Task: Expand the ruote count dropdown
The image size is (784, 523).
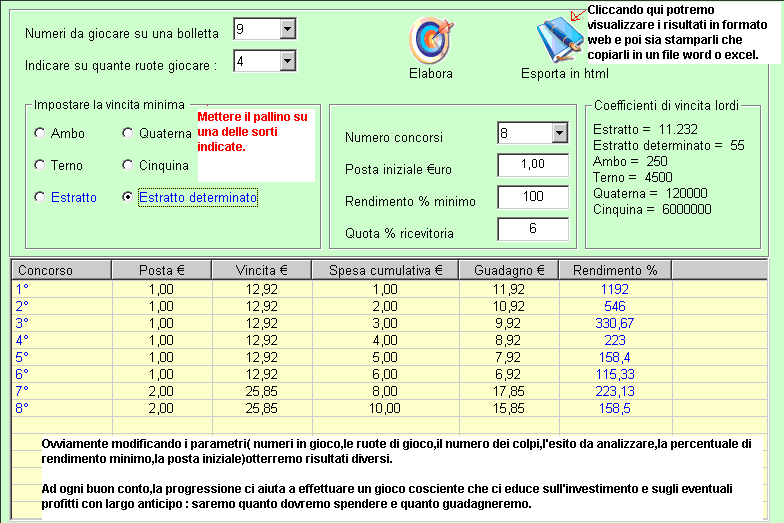Action: pos(288,61)
